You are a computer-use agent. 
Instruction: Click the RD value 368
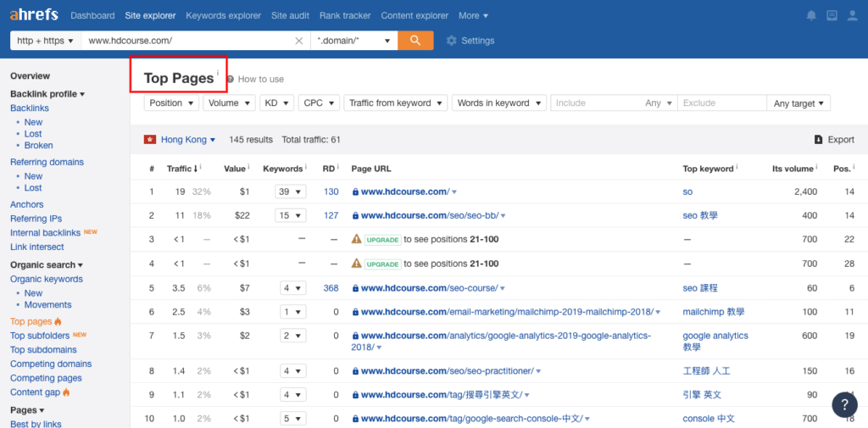(331, 288)
